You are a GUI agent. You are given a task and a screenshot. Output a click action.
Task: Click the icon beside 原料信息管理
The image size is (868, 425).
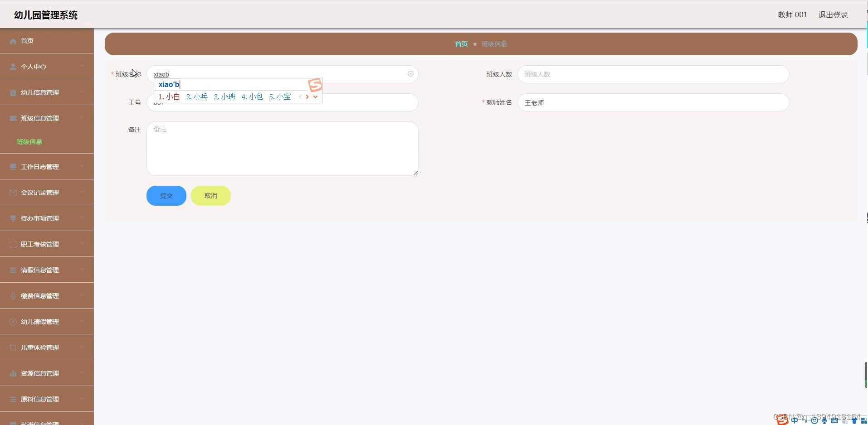pyautogui.click(x=13, y=399)
